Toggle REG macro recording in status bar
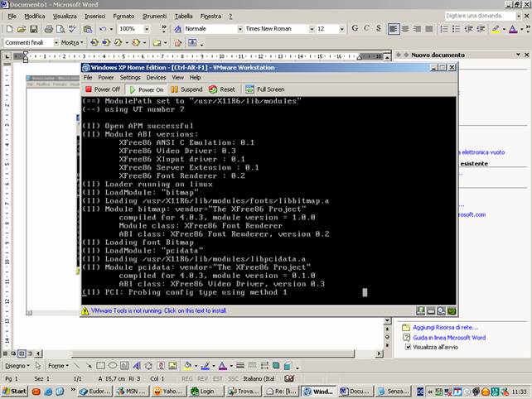 point(187,378)
